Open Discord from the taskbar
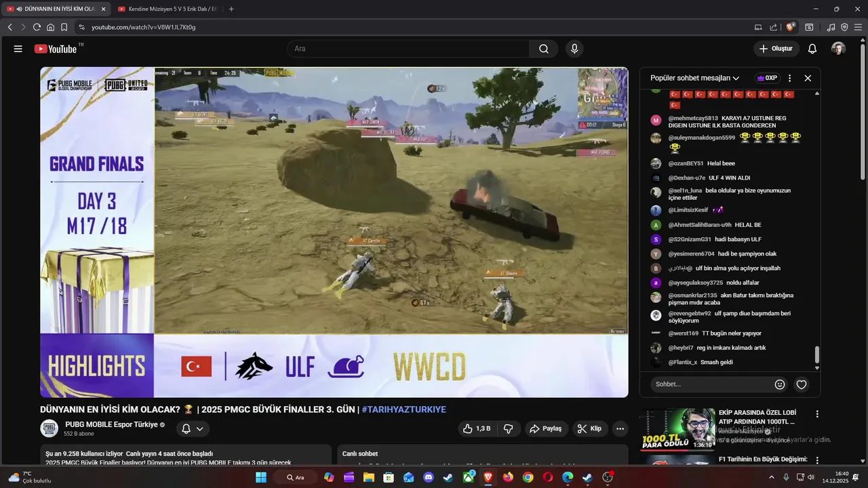 (x=428, y=477)
